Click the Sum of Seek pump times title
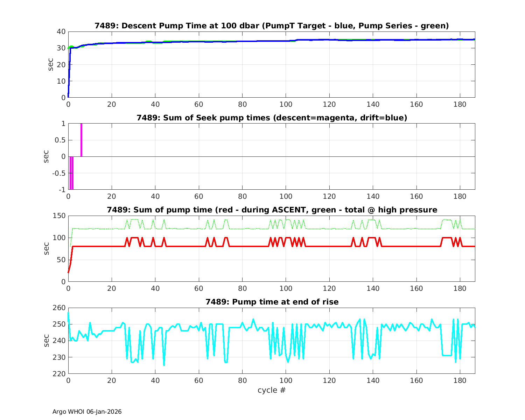Viewport: 525px width, 420px height. 272,118
